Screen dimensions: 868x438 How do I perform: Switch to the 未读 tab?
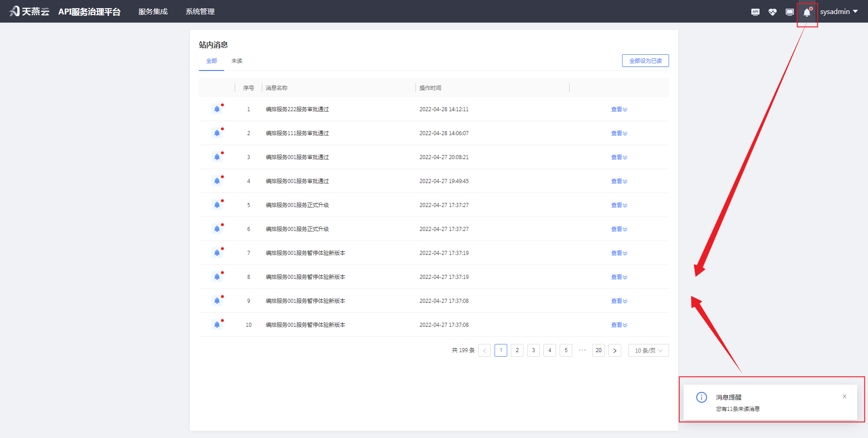click(236, 61)
